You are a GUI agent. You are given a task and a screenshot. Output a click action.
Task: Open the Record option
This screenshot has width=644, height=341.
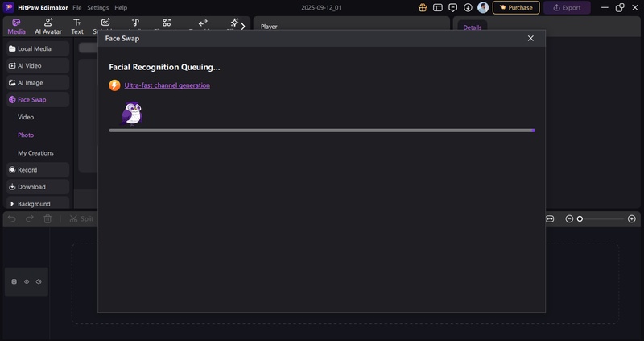pos(38,170)
